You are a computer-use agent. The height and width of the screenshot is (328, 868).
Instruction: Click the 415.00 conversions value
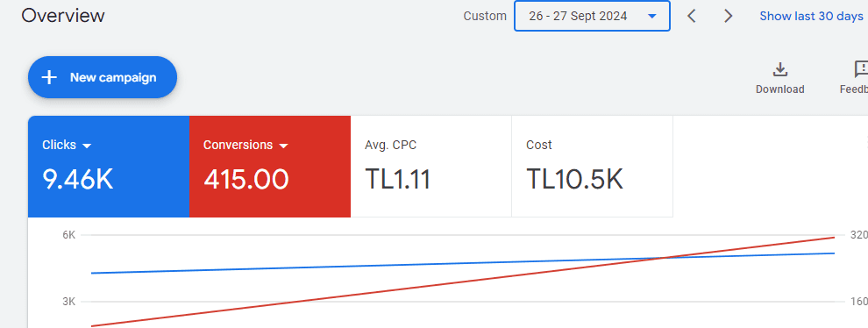[246, 180]
